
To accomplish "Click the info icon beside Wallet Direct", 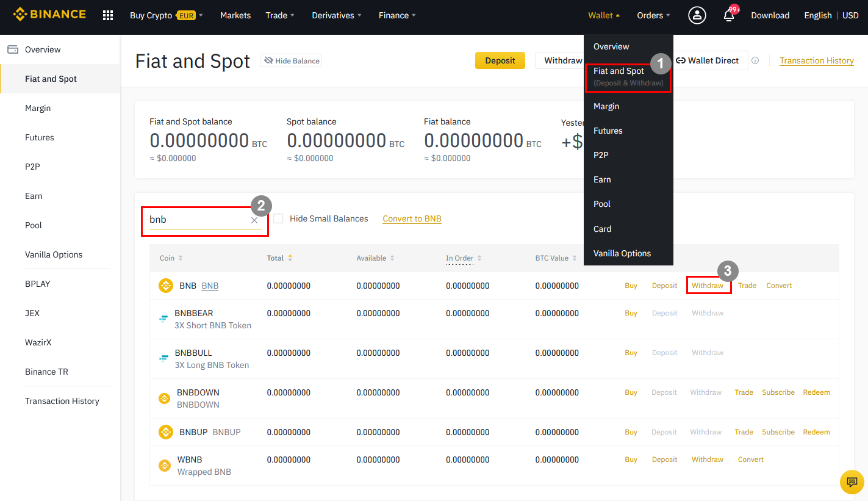I will pos(755,60).
